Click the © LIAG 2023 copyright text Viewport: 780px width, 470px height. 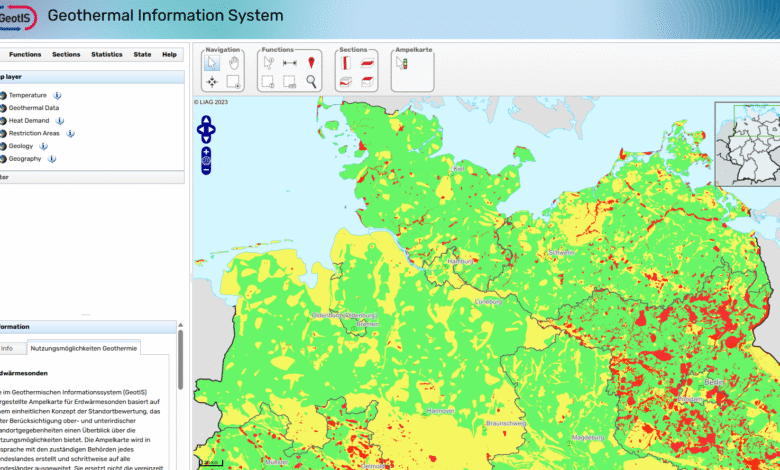211,102
